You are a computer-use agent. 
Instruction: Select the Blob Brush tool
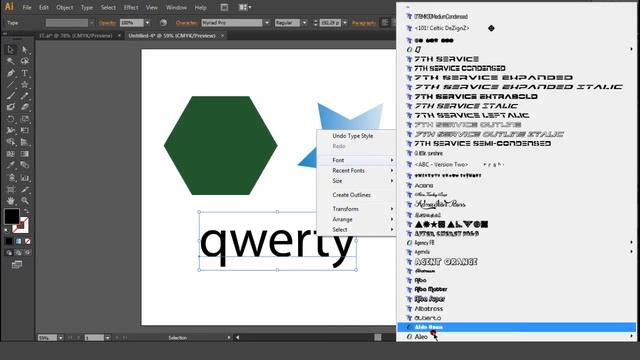11,107
